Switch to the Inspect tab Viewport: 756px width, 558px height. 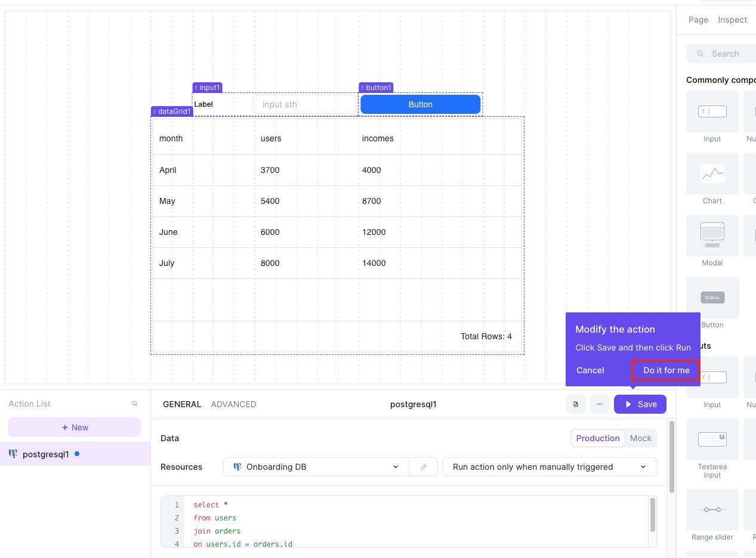pyautogui.click(x=732, y=20)
